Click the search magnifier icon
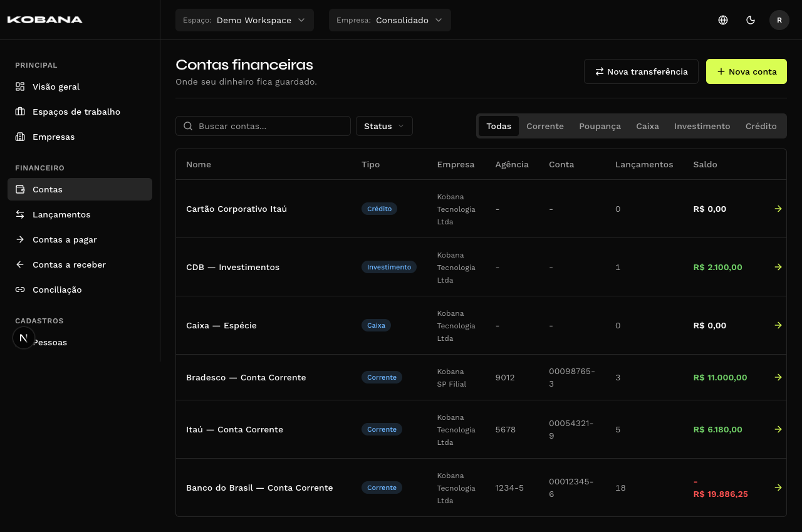The width and height of the screenshot is (802, 532). coord(188,126)
